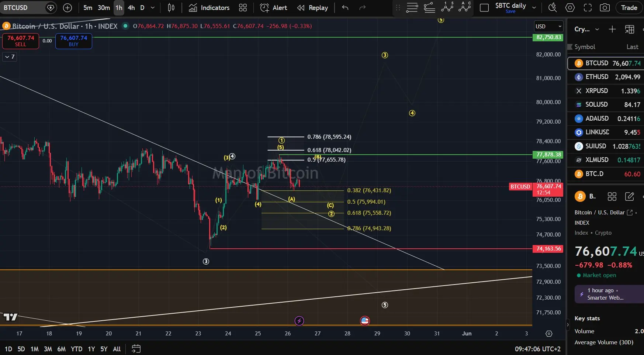Add a symbol to the watchlist

612,29
